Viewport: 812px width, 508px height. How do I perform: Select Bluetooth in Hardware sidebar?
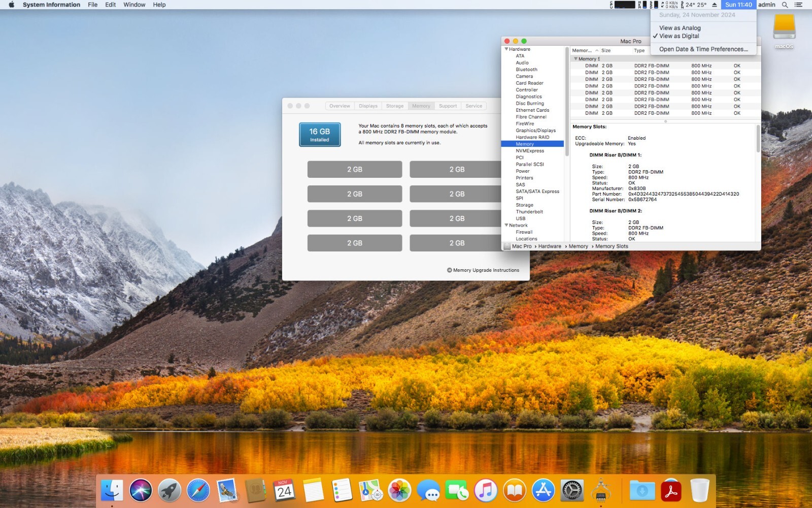pos(526,70)
